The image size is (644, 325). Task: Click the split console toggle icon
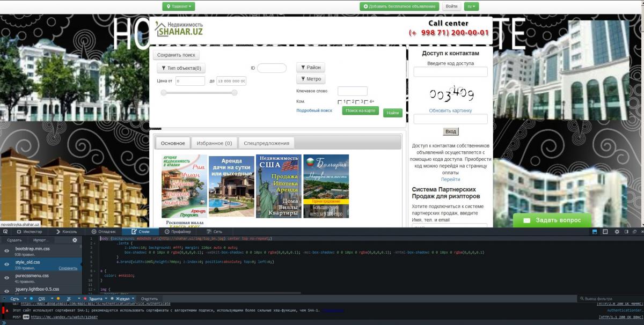tap(595, 232)
